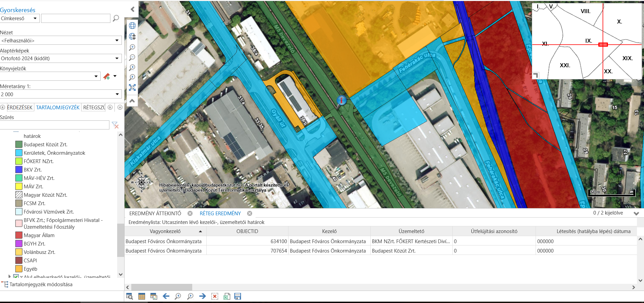Toggle the checkbox of the bottom layer

[x=16, y=277]
